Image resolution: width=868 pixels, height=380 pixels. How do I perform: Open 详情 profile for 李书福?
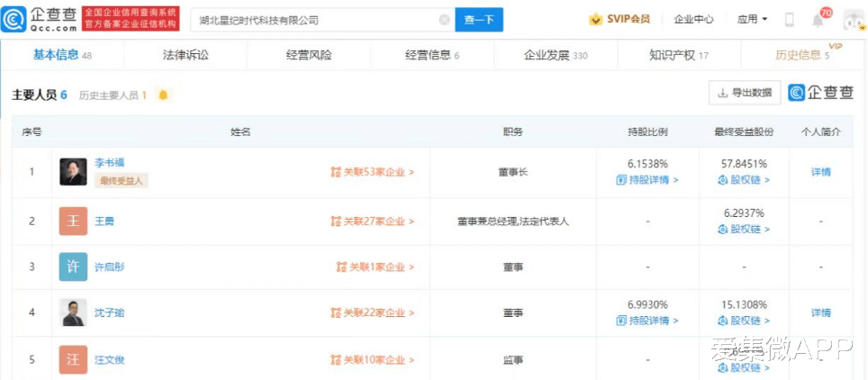[821, 172]
